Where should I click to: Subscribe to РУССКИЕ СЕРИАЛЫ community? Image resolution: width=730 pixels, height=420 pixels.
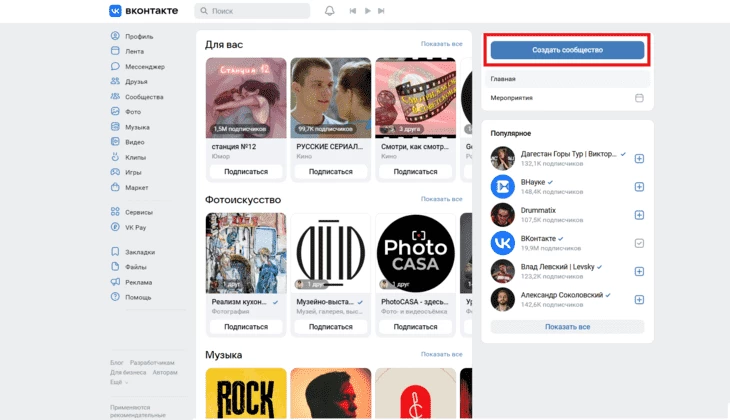point(331,171)
